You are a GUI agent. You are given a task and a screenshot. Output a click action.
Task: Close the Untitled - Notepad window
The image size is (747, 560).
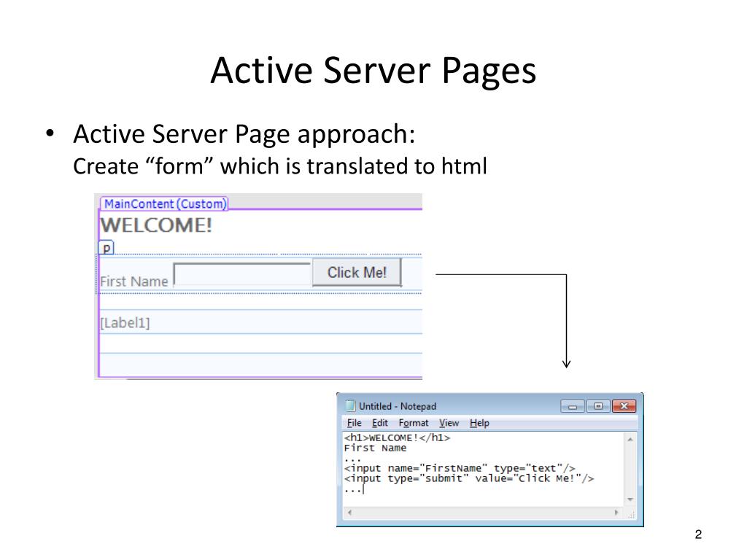click(624, 406)
